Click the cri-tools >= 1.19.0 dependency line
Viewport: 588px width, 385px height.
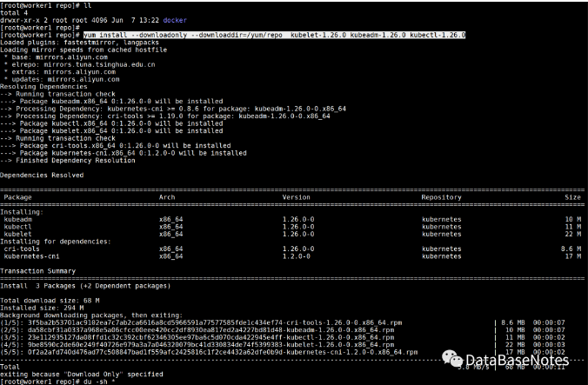(x=165, y=116)
